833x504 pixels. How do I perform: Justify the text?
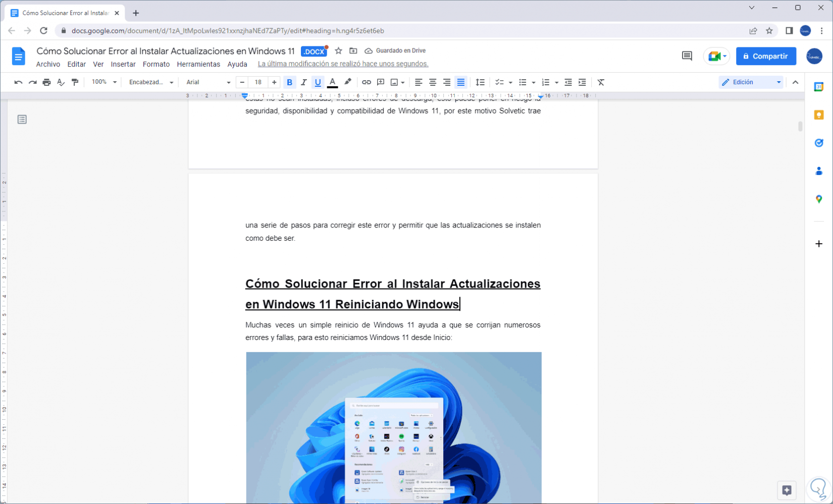[x=461, y=82]
